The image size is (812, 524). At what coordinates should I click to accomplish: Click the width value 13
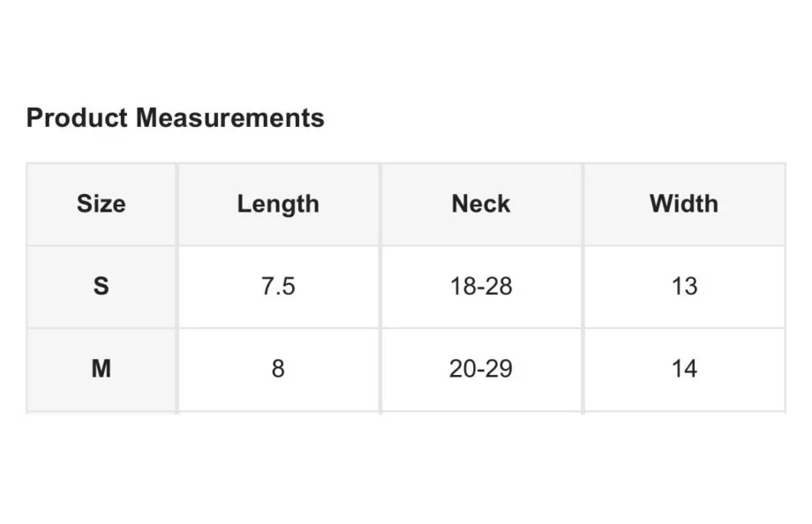click(684, 287)
